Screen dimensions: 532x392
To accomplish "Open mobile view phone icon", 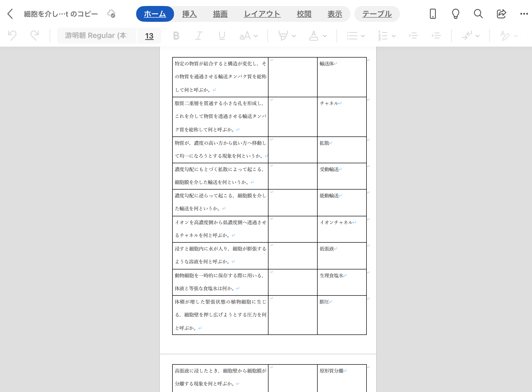I will (x=433, y=14).
